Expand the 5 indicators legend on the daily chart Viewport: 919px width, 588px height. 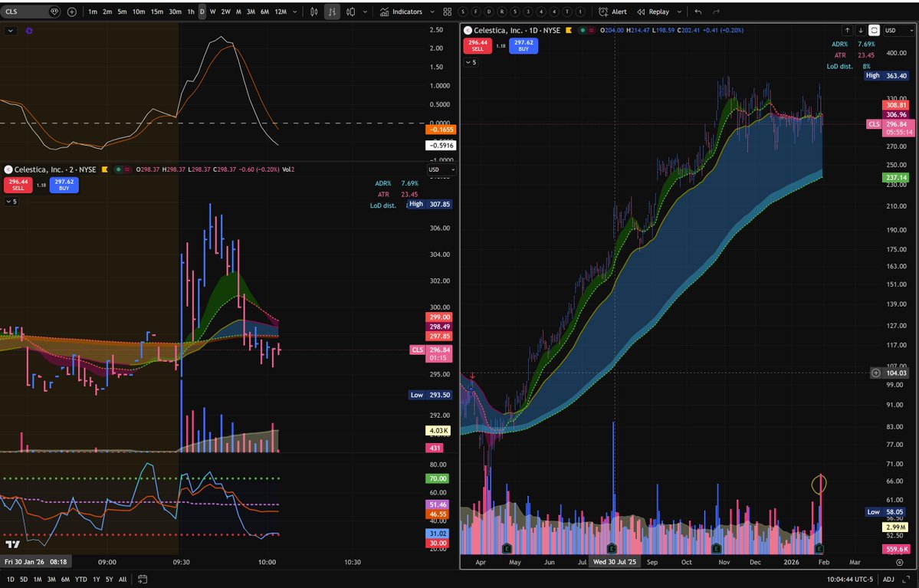[x=471, y=62]
